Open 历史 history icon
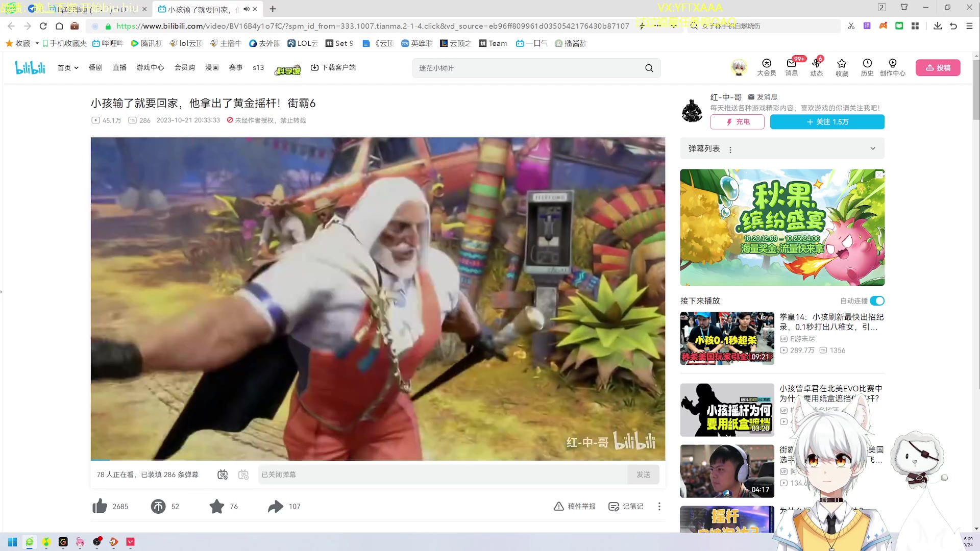980x551 pixels. coord(867,67)
